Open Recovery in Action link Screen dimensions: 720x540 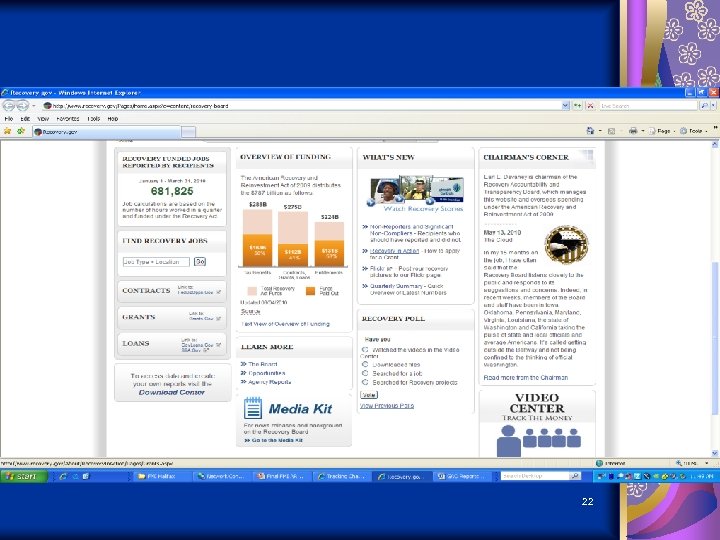394,251
